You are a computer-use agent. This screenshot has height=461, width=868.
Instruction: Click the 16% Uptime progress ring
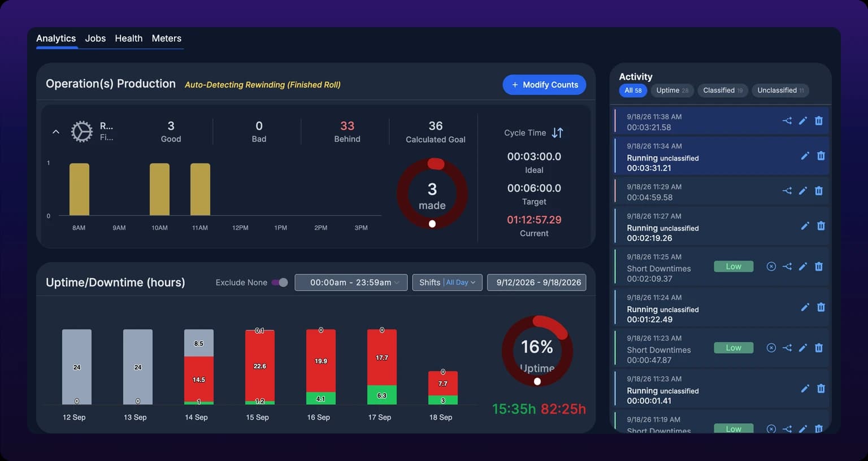tap(537, 351)
